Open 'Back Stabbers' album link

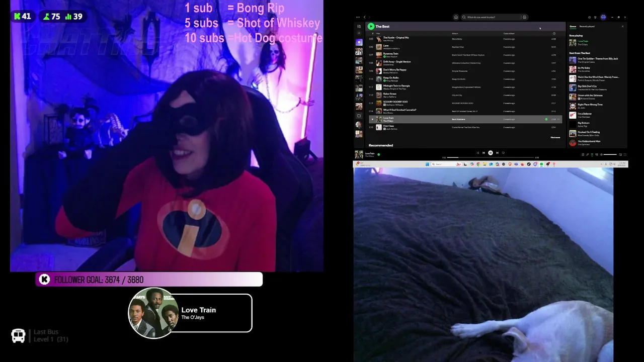(x=458, y=119)
